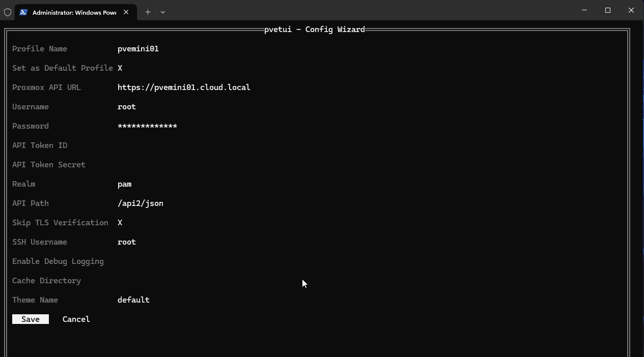Click the Save button

click(30, 319)
